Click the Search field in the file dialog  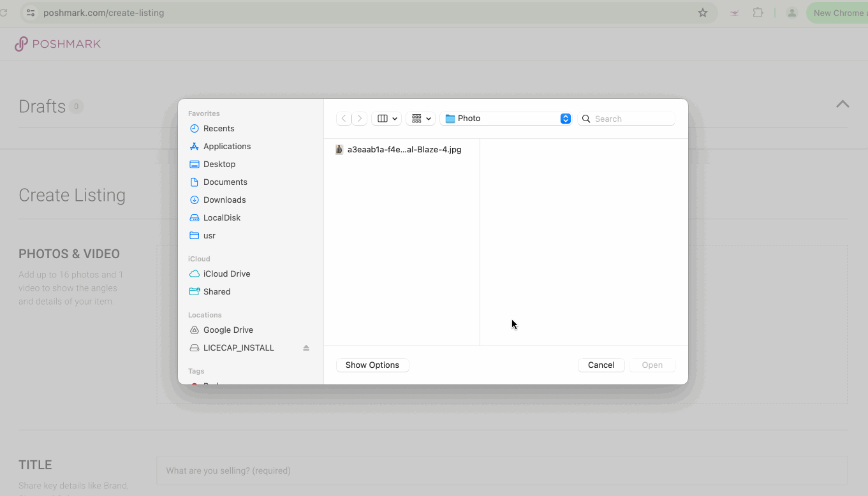626,119
